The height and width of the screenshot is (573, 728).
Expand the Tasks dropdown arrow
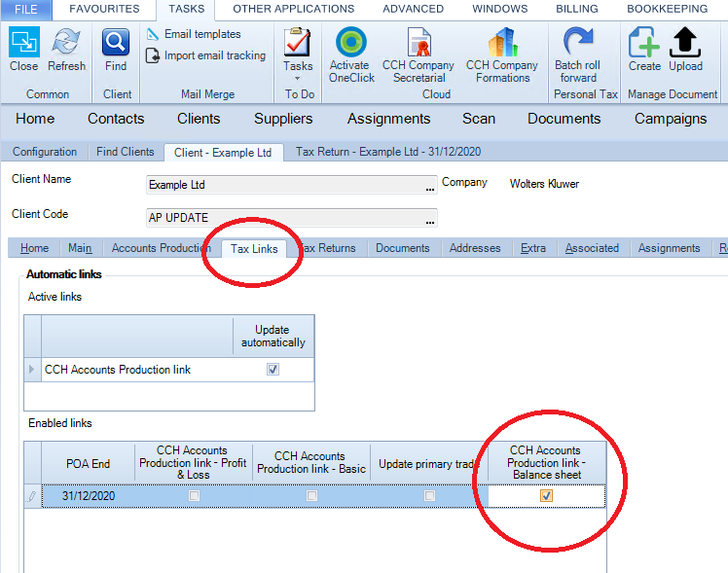click(x=298, y=79)
